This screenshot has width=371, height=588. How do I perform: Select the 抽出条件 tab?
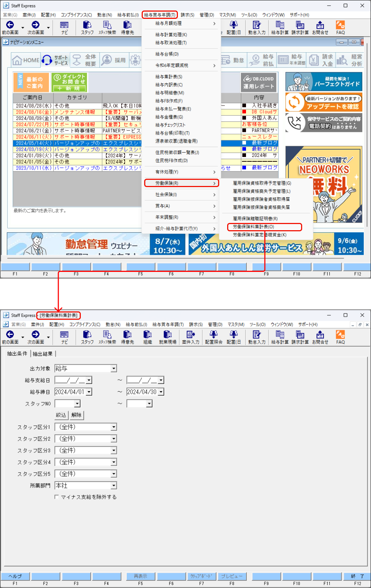17,353
